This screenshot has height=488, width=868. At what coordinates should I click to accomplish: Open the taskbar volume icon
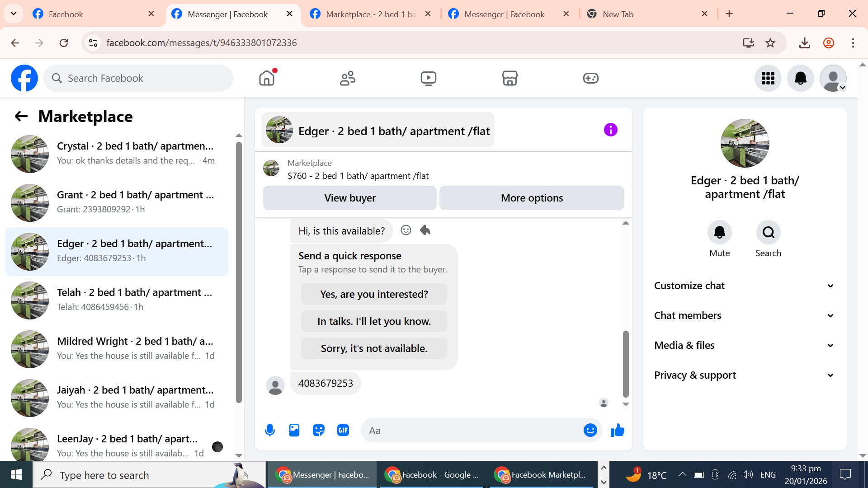(x=748, y=474)
